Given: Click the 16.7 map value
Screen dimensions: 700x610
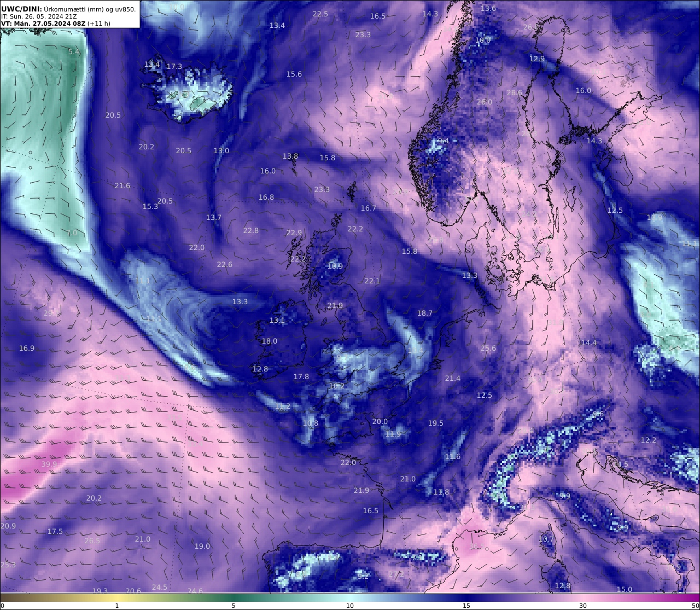Looking at the screenshot, I should coord(369,208).
